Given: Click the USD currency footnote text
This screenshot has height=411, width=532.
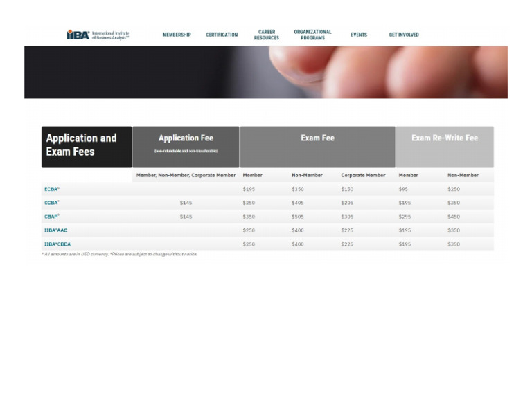Looking at the screenshot, I should (119, 254).
